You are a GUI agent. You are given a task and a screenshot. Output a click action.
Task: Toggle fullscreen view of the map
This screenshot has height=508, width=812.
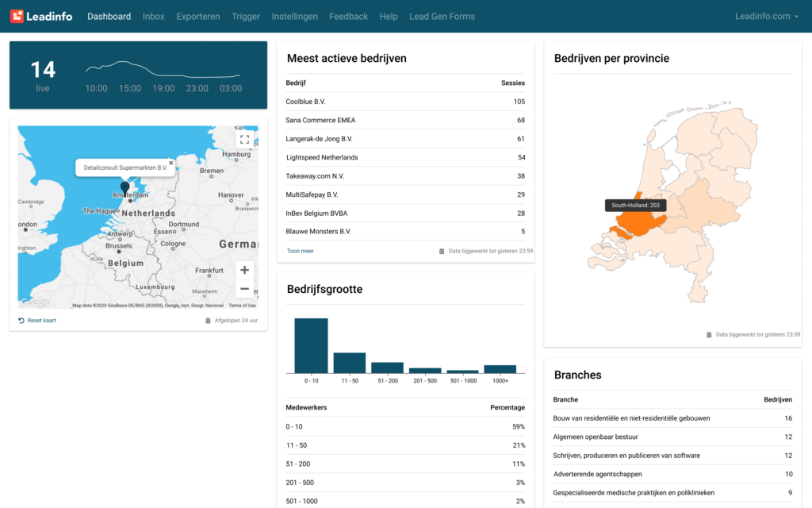click(x=244, y=140)
